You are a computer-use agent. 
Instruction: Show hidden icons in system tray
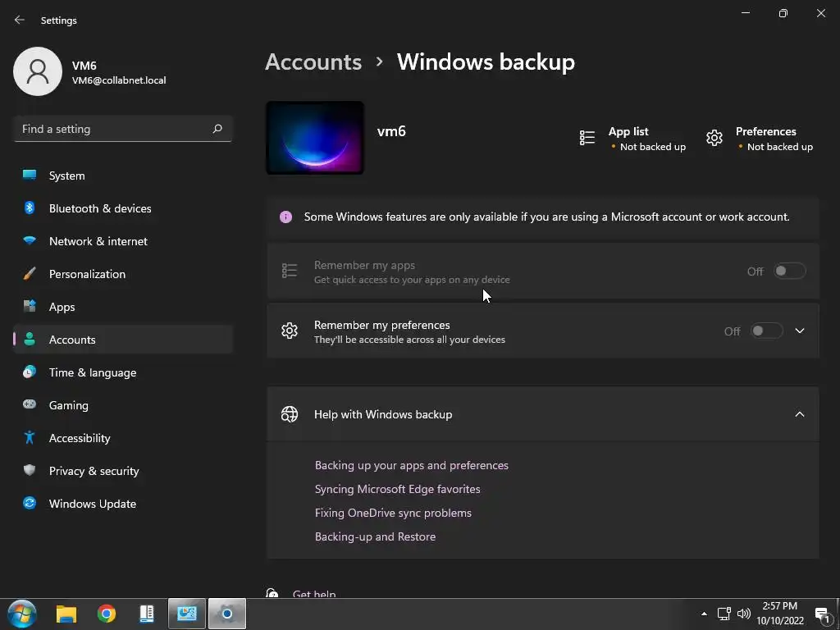click(704, 614)
